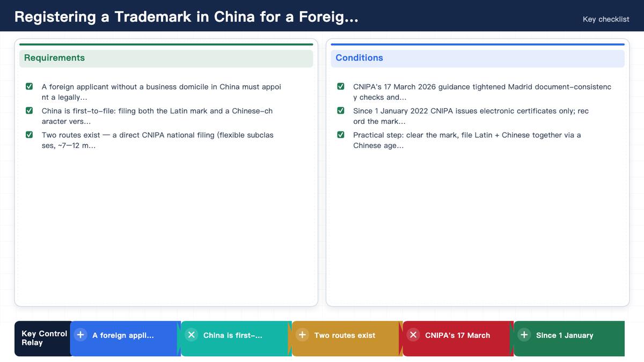Screen dimensions: 644x362
Task: Toggle checkbox for 'Two routes exist' item
Action: coord(30,135)
